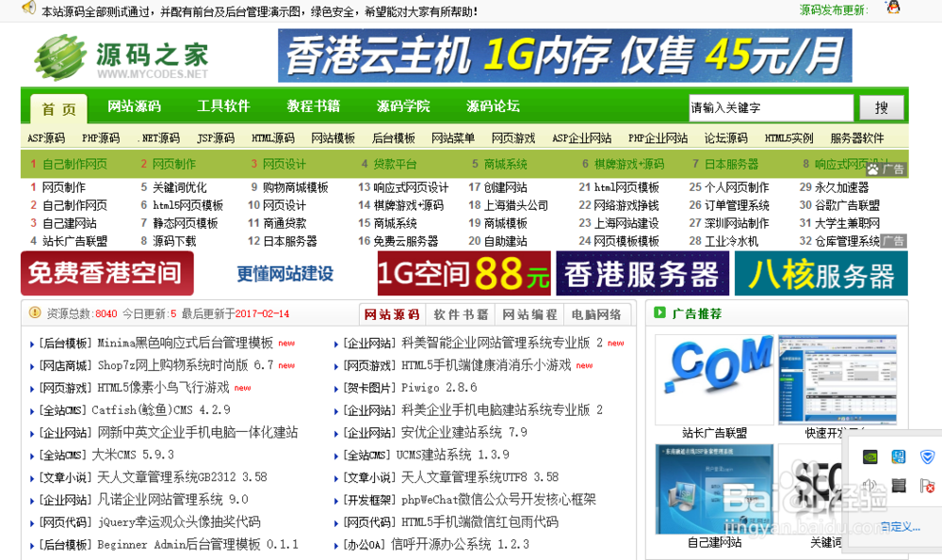Open Minima黑色响应式后台管理模板 article
This screenshot has width=942, height=560.
click(185, 343)
